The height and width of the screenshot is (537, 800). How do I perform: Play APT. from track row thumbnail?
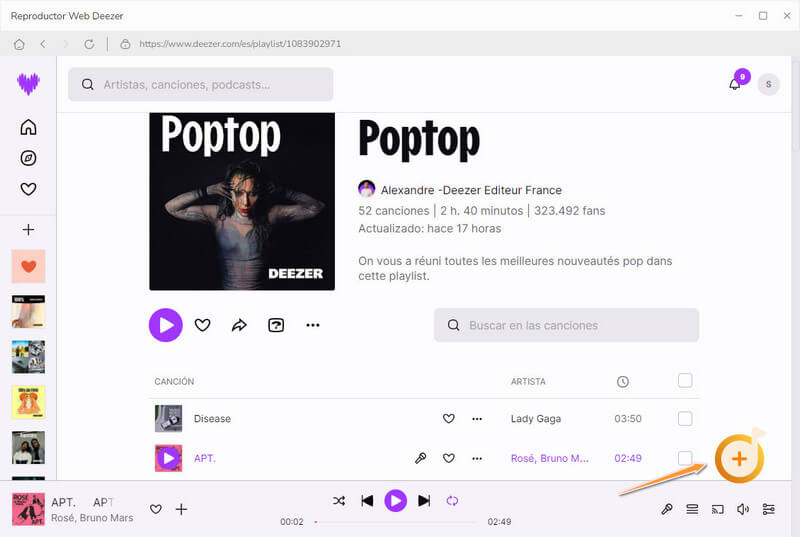[x=168, y=458]
